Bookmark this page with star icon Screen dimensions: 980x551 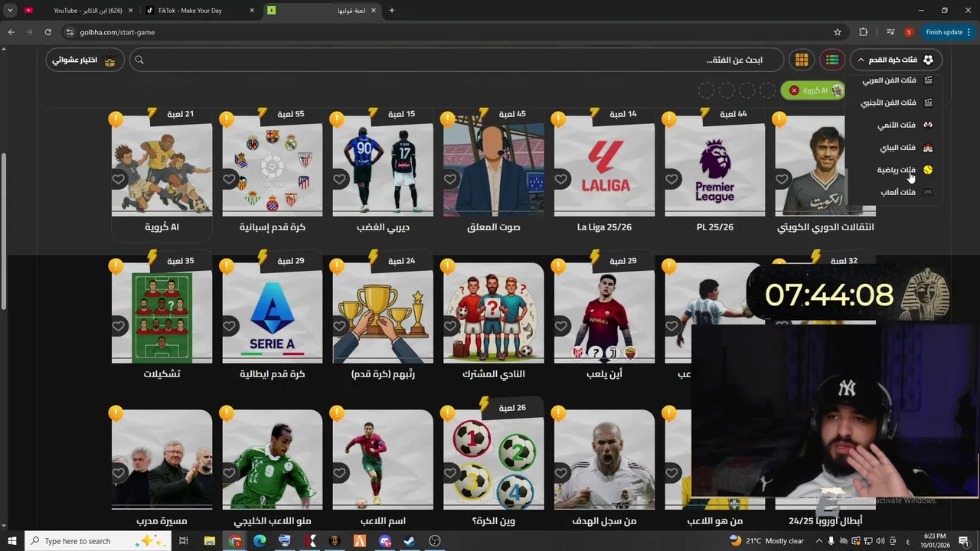tap(838, 32)
